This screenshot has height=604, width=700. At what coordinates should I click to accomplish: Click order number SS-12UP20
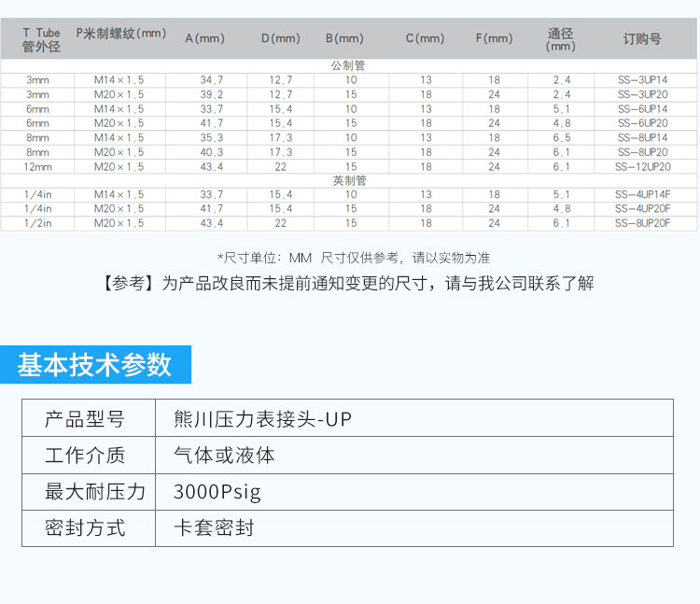642,167
